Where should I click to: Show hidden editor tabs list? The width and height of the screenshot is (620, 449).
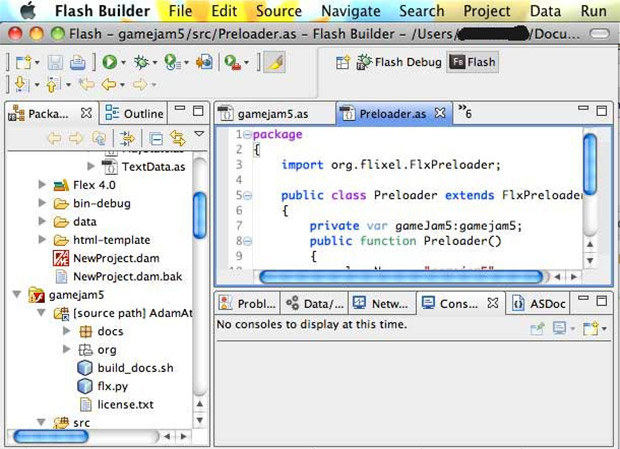465,112
